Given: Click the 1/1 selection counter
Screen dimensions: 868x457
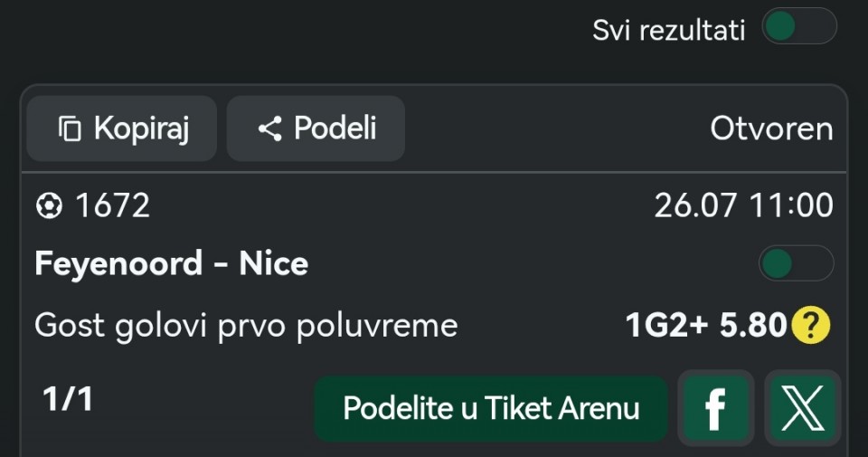Looking at the screenshot, I should point(68,399).
